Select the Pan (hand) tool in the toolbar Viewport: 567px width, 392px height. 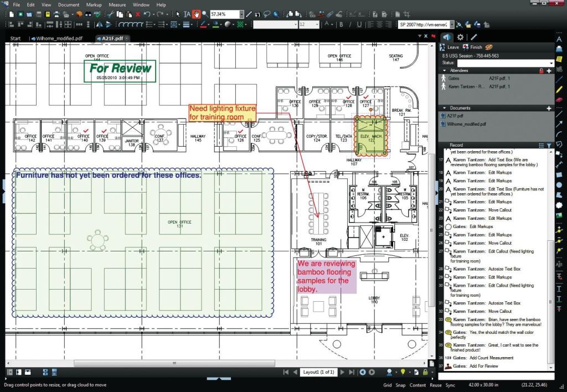[x=196, y=13]
